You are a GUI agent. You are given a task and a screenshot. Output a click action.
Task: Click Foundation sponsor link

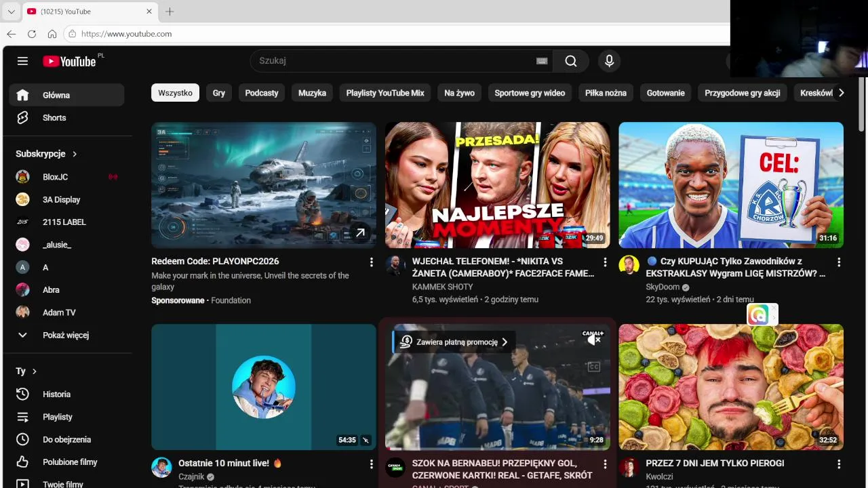tap(231, 300)
